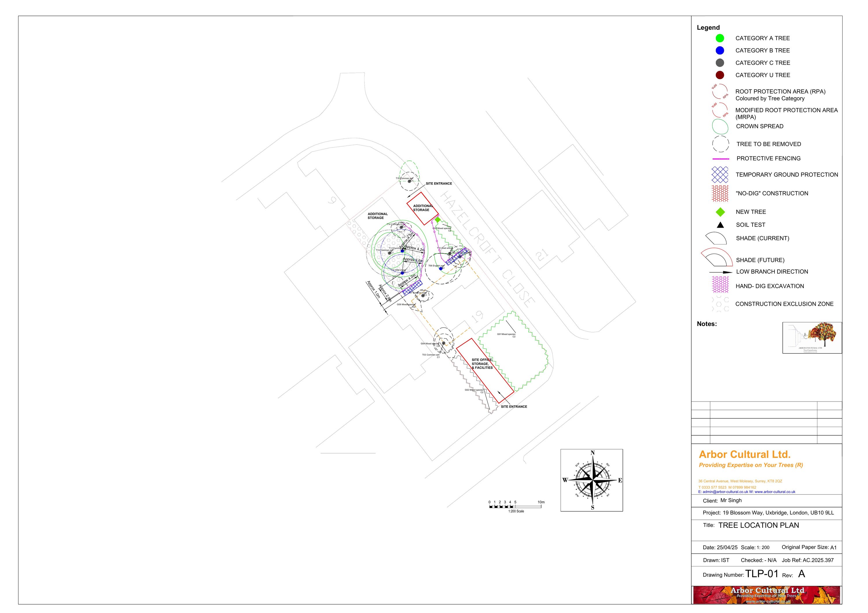Click the blue Category B tree symbol
This screenshot has width=868, height=613.
tap(720, 51)
